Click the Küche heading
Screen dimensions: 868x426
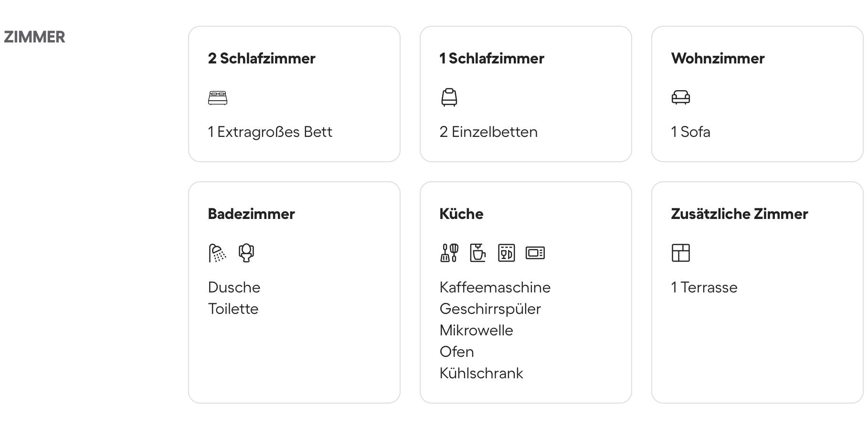[x=461, y=214]
